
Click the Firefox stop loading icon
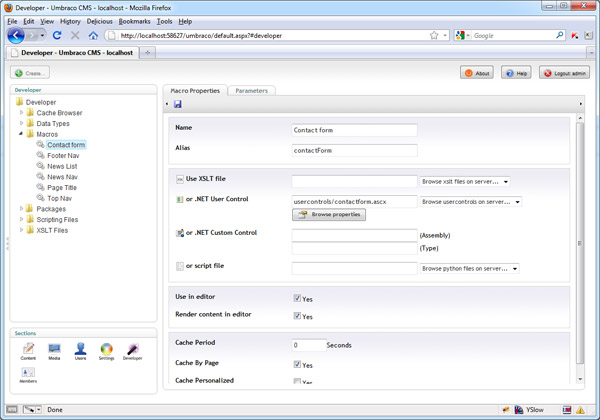pos(75,36)
